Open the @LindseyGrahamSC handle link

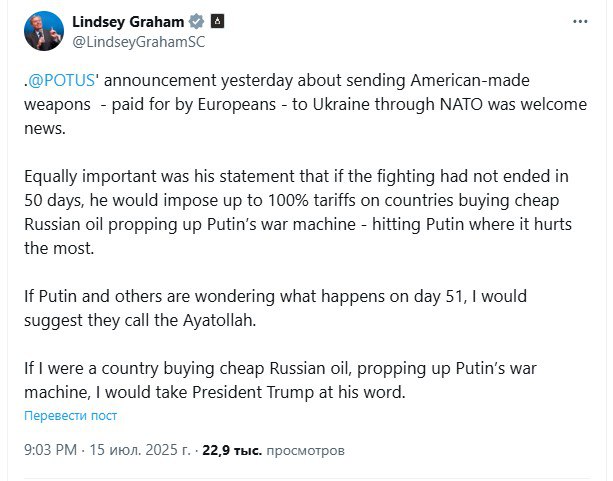[138, 42]
